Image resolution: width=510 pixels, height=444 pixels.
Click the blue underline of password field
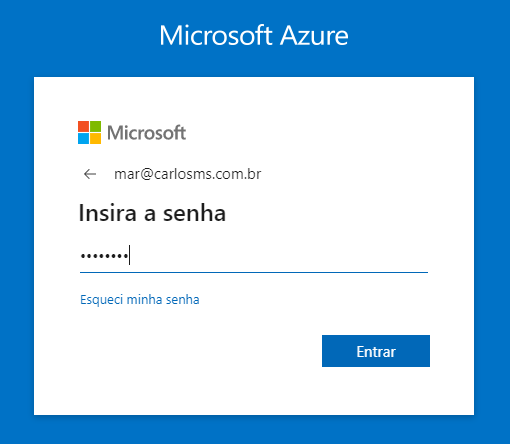pyautogui.click(x=254, y=272)
